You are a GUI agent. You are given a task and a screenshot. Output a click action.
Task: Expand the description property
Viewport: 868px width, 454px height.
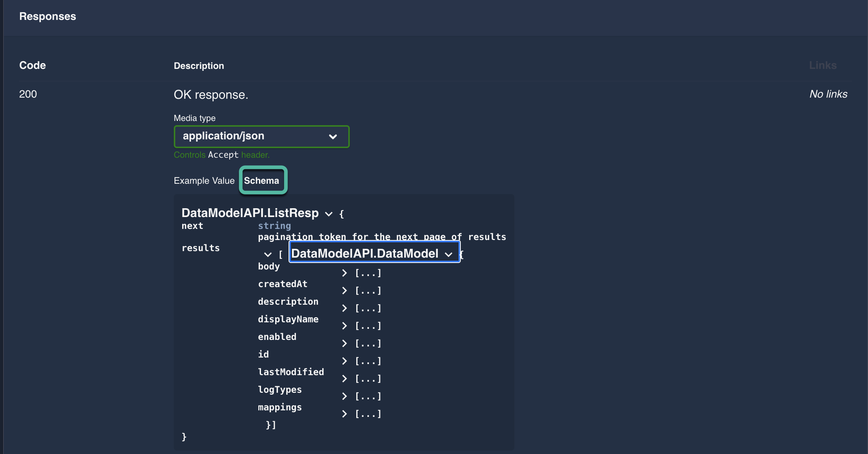(344, 308)
